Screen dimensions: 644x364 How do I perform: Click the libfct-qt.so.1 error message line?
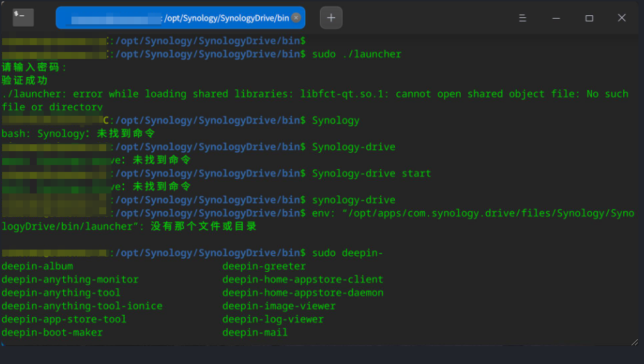tap(314, 94)
